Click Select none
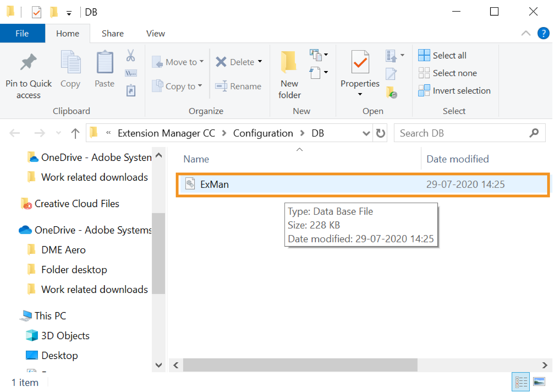The image size is (553, 392). 454,73
